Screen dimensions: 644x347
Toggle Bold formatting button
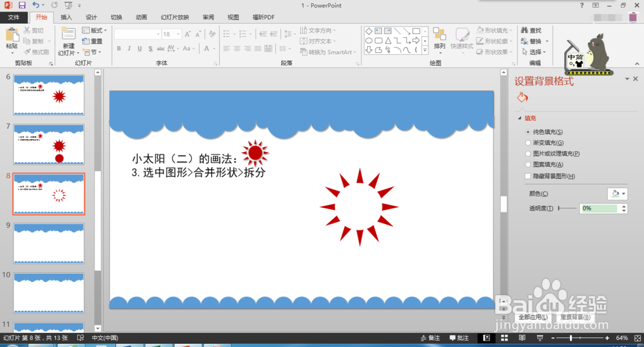tap(118, 48)
